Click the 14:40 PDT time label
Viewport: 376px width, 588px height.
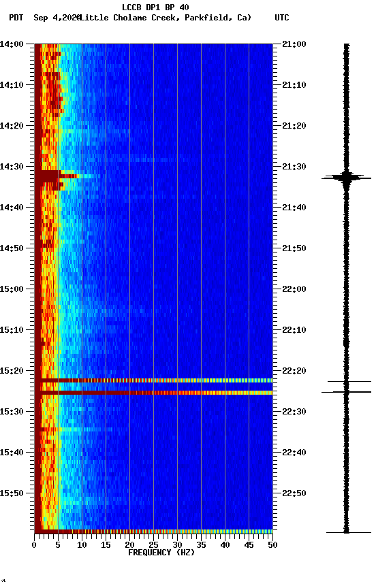tap(12, 208)
